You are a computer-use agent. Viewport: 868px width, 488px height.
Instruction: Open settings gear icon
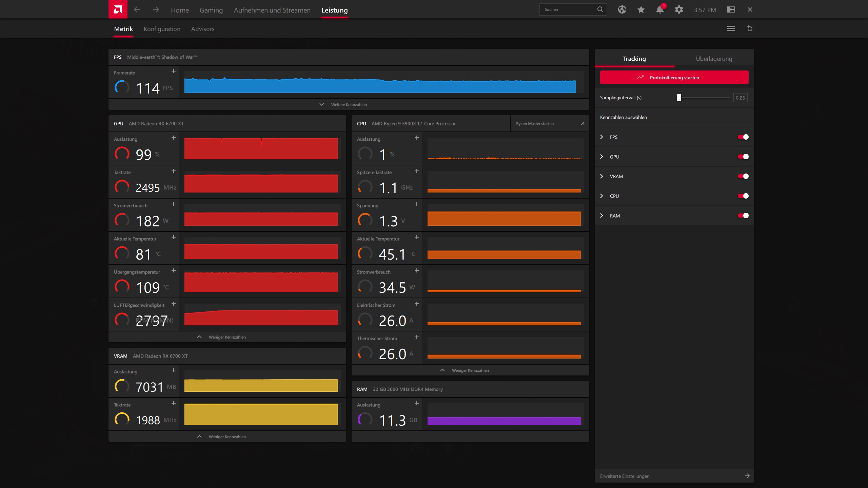[x=679, y=9]
